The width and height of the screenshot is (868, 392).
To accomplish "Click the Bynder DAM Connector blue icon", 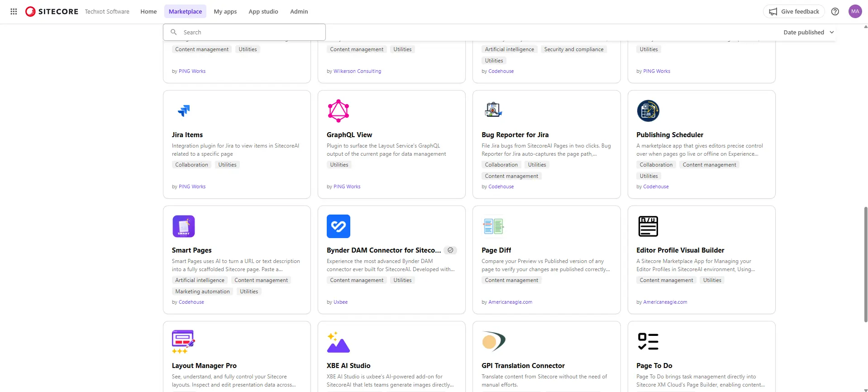I will point(339,226).
